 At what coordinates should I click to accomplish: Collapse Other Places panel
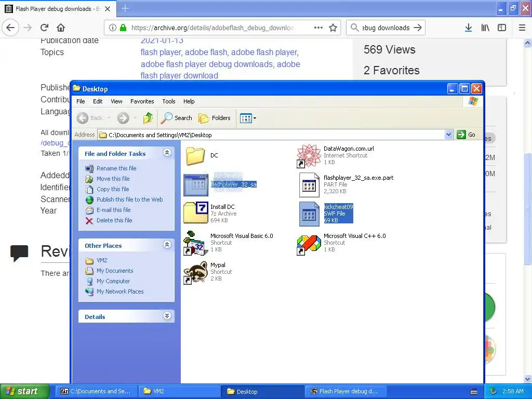167,245
